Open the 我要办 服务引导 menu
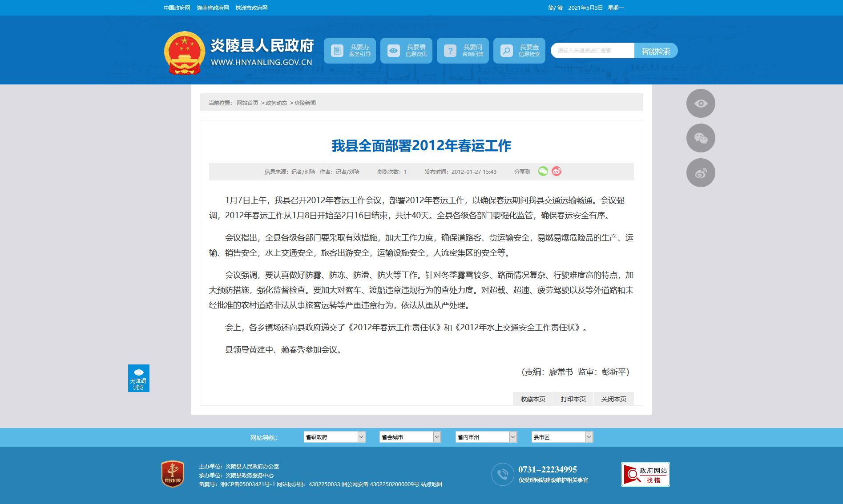The width and height of the screenshot is (843, 504). click(x=350, y=51)
